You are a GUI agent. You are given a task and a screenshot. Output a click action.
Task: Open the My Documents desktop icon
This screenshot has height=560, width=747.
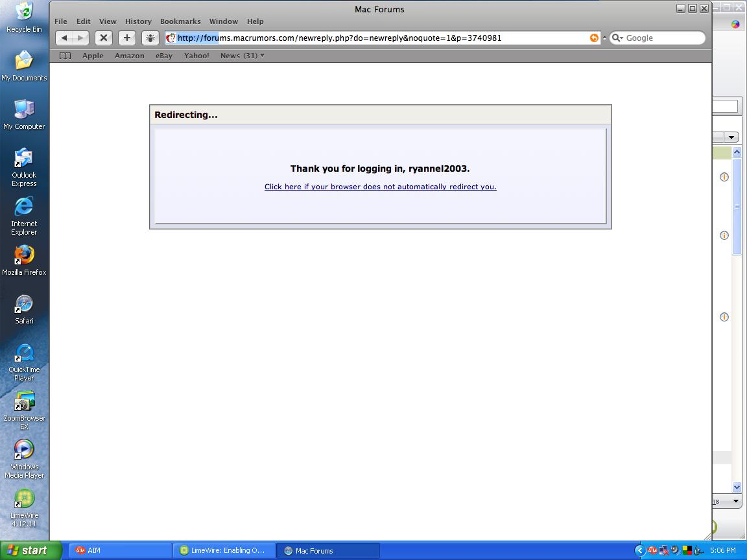pos(24,65)
